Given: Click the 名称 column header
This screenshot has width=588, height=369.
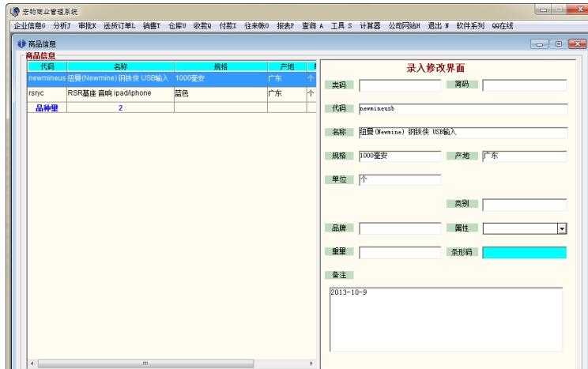Looking at the screenshot, I should [120, 66].
